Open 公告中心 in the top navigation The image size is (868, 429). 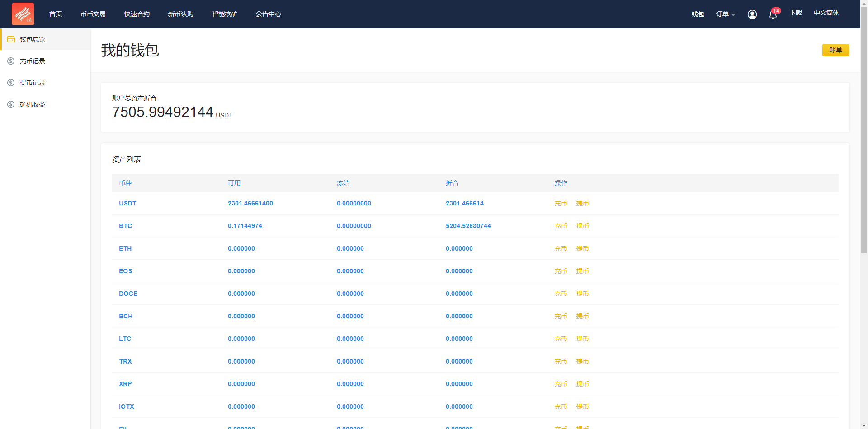[269, 14]
